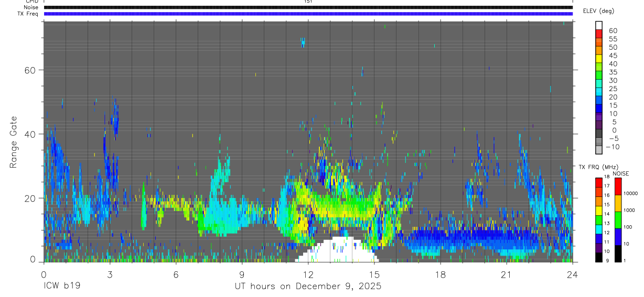Click the x-axis tick label '3'

[x=110, y=274]
